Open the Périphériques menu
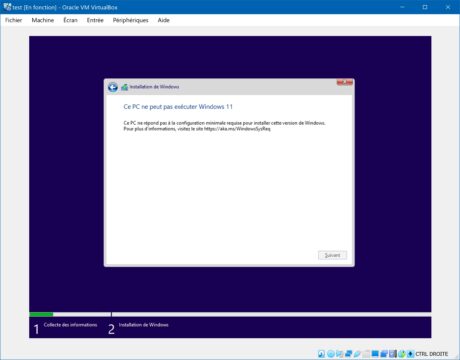This screenshot has height=360, width=460. click(130, 20)
